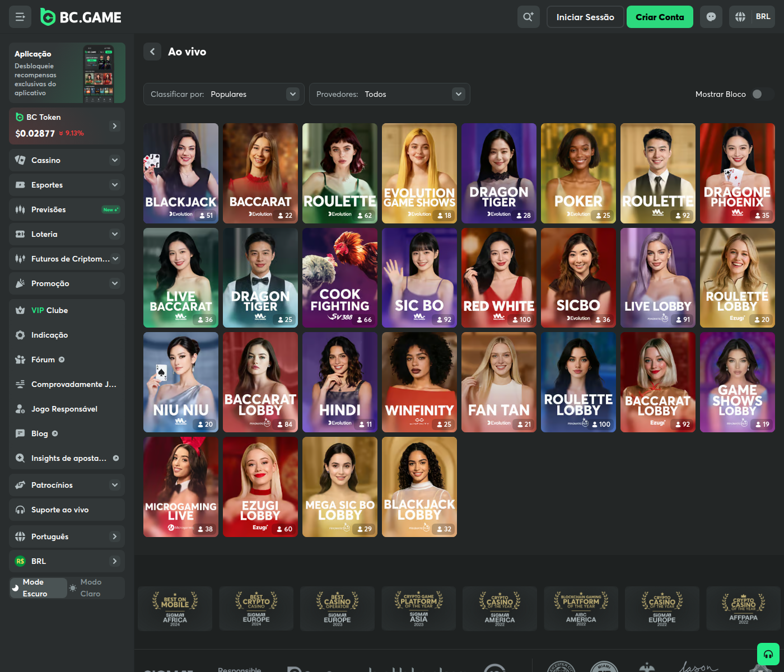Go back using the arrow beside Ao vivo
Viewport: 784px width, 672px height.
[152, 52]
